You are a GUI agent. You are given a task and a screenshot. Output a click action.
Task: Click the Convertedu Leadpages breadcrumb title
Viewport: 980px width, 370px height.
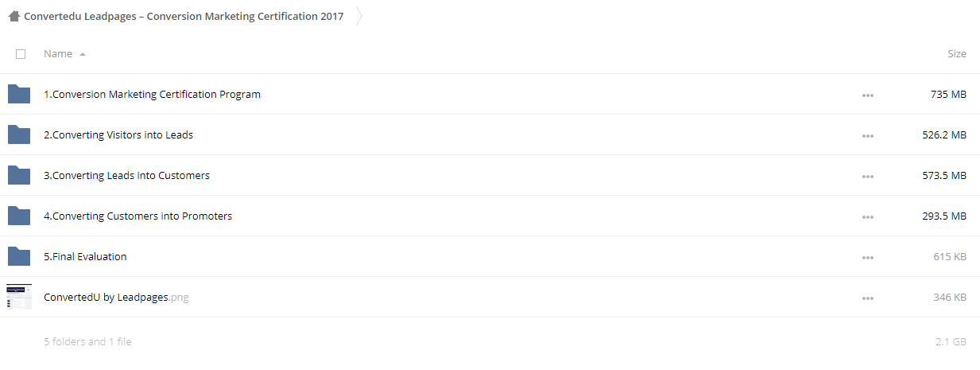coord(184,16)
